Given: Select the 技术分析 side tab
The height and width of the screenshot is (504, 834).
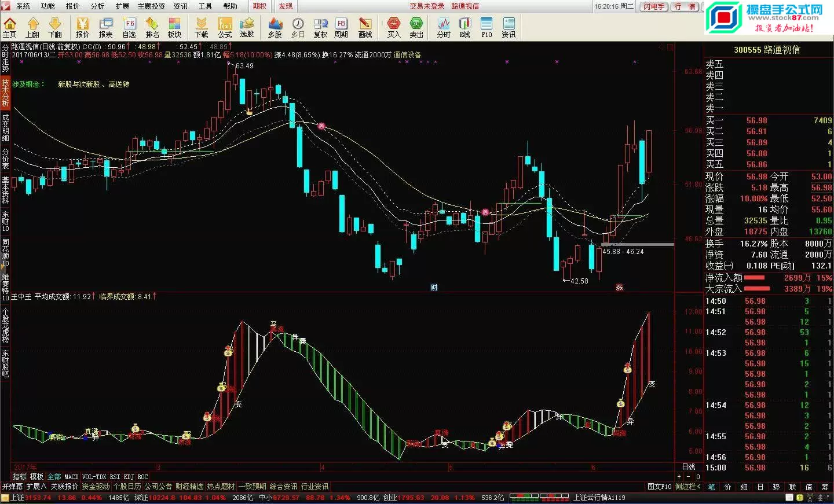Looking at the screenshot, I should pos(5,93).
